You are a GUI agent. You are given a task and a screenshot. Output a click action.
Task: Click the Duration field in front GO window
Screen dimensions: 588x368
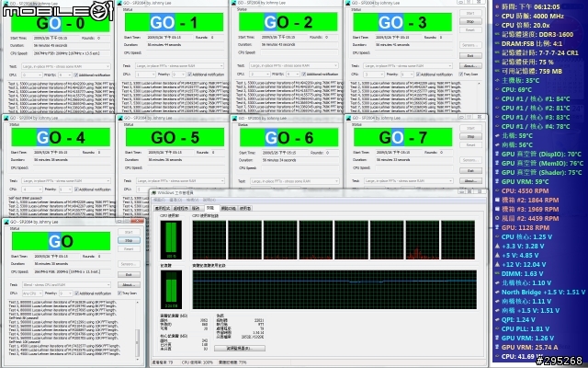(x=72, y=264)
